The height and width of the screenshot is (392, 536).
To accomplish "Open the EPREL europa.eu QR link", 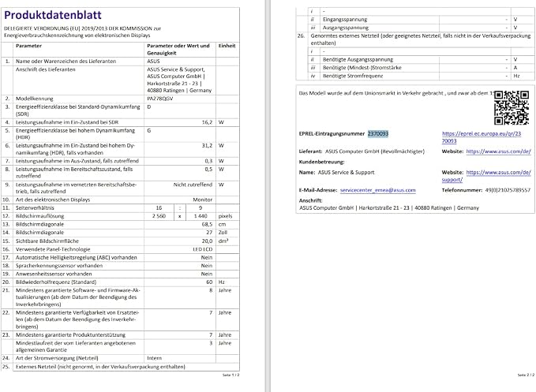I will coord(482,137).
